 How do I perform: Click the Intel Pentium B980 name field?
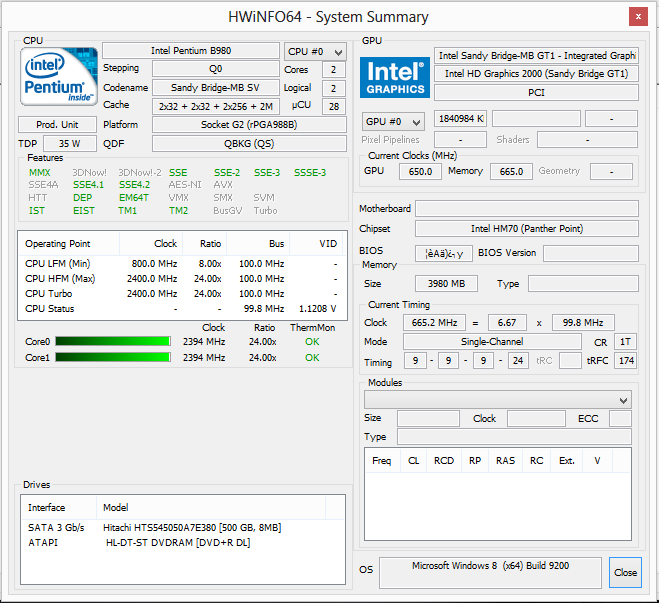pos(191,51)
